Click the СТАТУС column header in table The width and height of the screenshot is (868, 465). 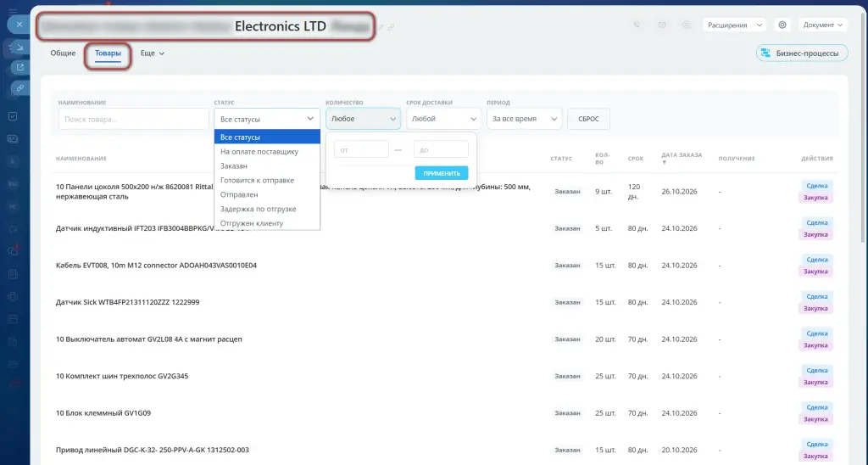click(561, 159)
